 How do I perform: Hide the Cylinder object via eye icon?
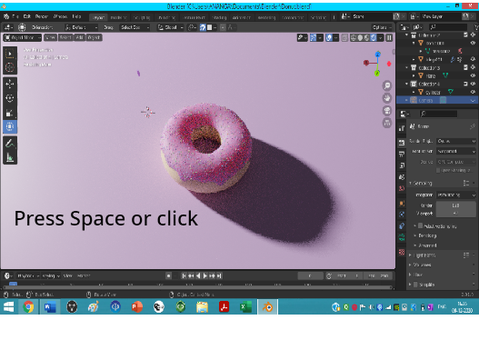473,92
